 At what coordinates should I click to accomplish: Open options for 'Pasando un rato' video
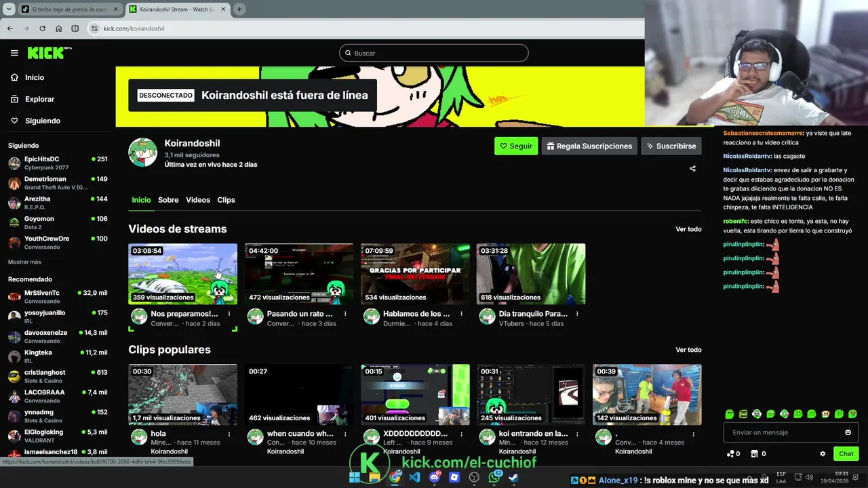[x=345, y=314]
